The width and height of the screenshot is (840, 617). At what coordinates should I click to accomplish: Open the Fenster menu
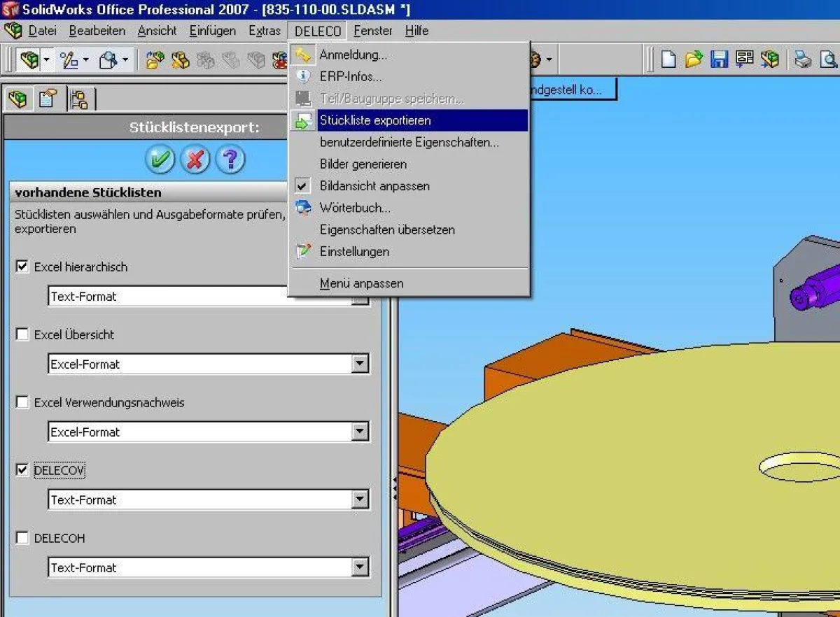tap(373, 31)
